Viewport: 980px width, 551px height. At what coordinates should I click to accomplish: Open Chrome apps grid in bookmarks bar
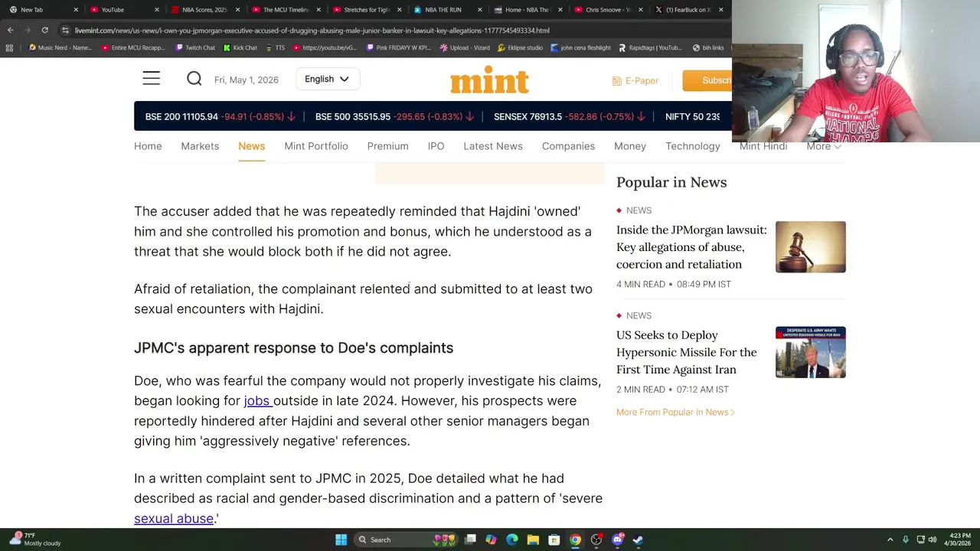click(x=9, y=47)
